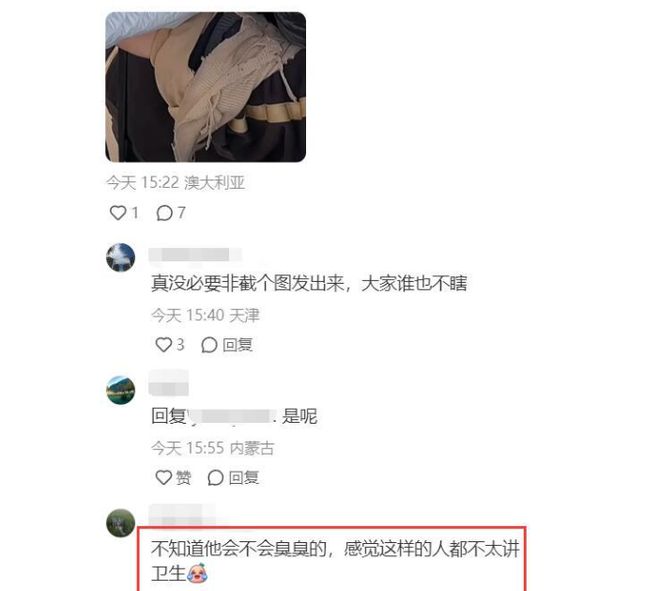Click the first commenter's blurred username
This screenshot has width=660, height=591.
(x=195, y=255)
